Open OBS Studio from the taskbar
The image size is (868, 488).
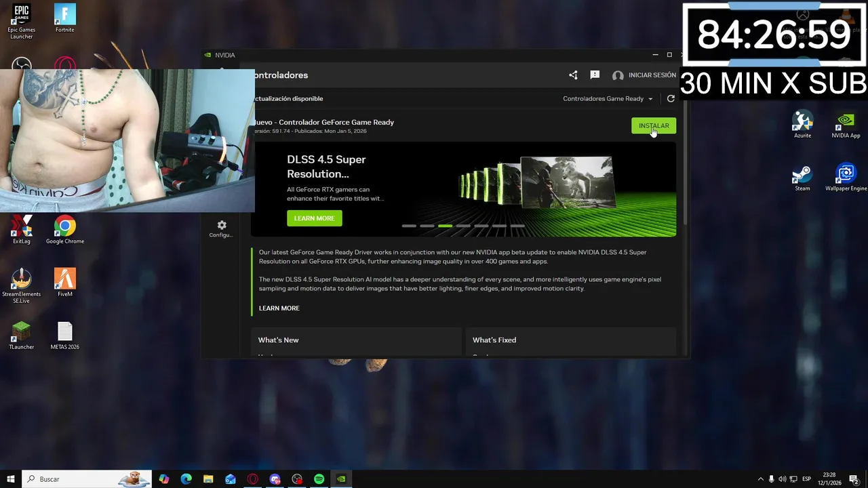point(297,479)
